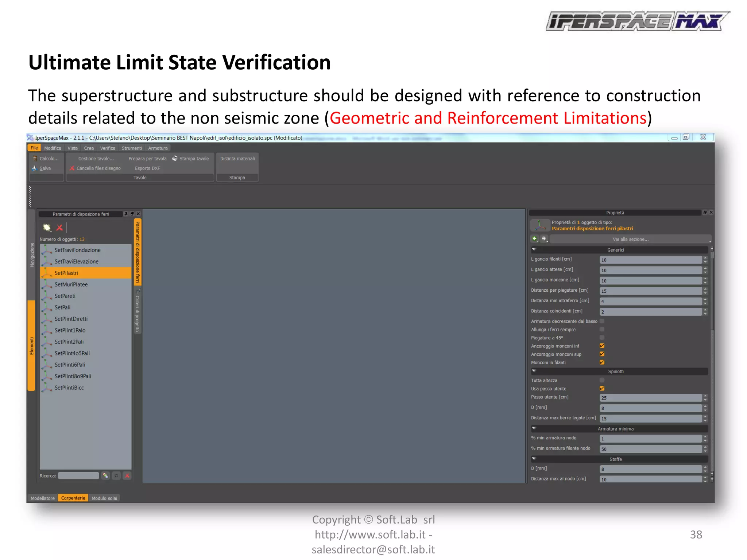Enable Piegature a 45° checkbox
The image size is (747, 560).
[602, 338]
